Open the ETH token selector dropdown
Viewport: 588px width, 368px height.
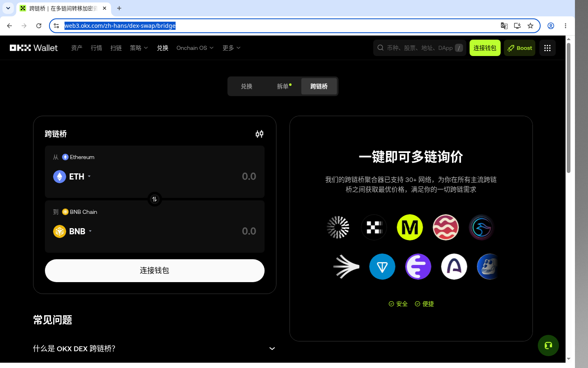coord(72,177)
